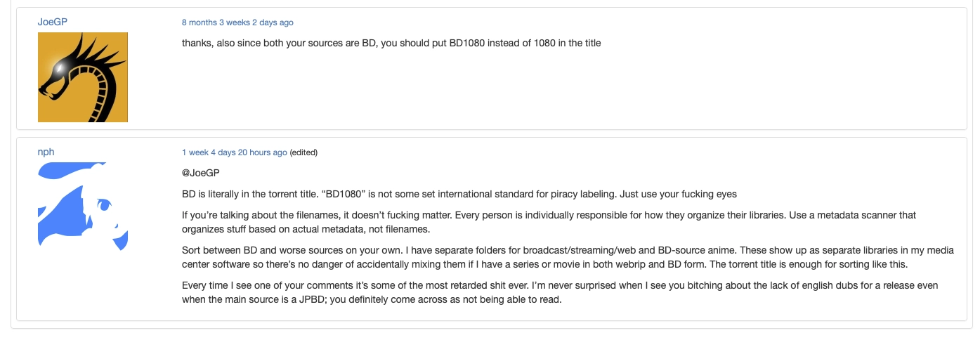The image size is (980, 340).
Task: Click JoeGP's comment text starting with 'thanks'
Action: click(391, 43)
